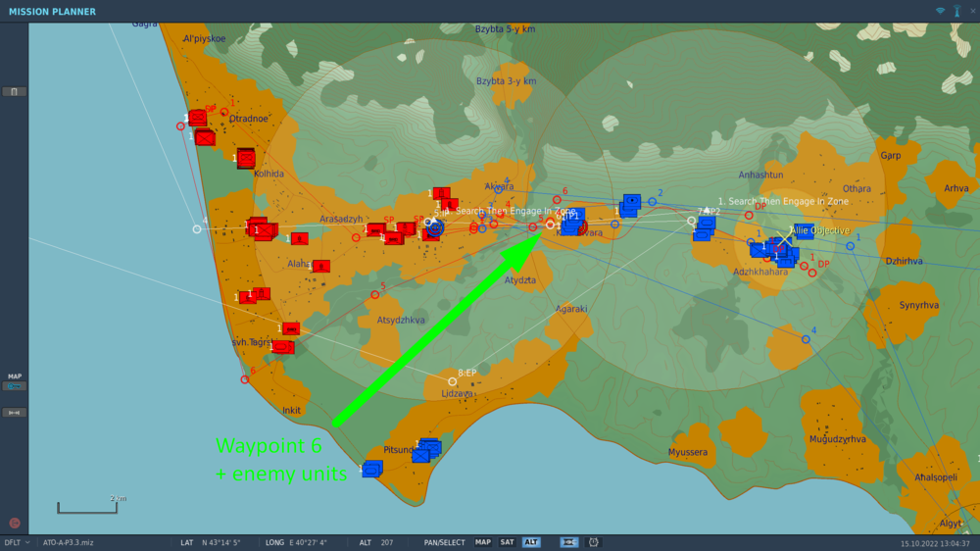This screenshot has width=980, height=551.
Task: Select the topmost red unit near Otradnoe
Action: 198,117
